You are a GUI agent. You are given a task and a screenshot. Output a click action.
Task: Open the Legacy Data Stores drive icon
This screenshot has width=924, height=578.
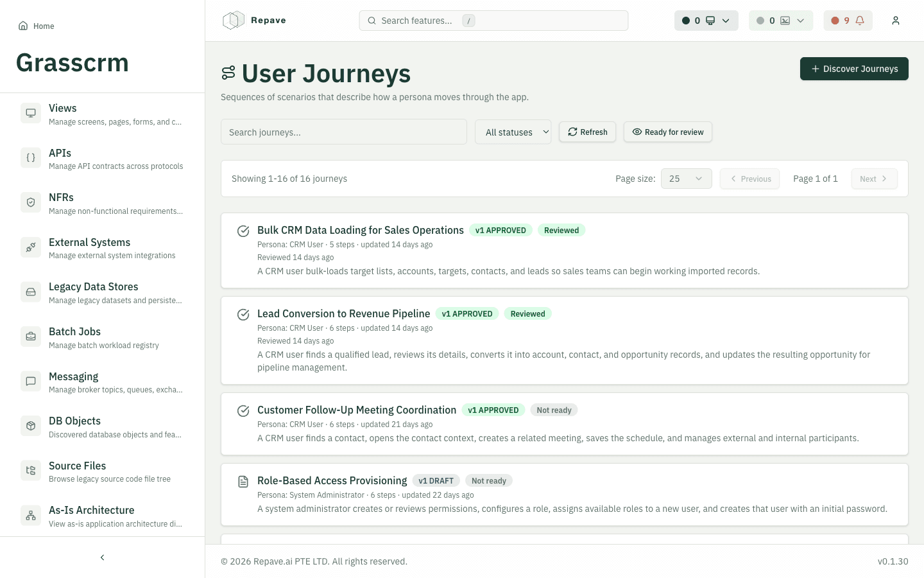coord(31,292)
